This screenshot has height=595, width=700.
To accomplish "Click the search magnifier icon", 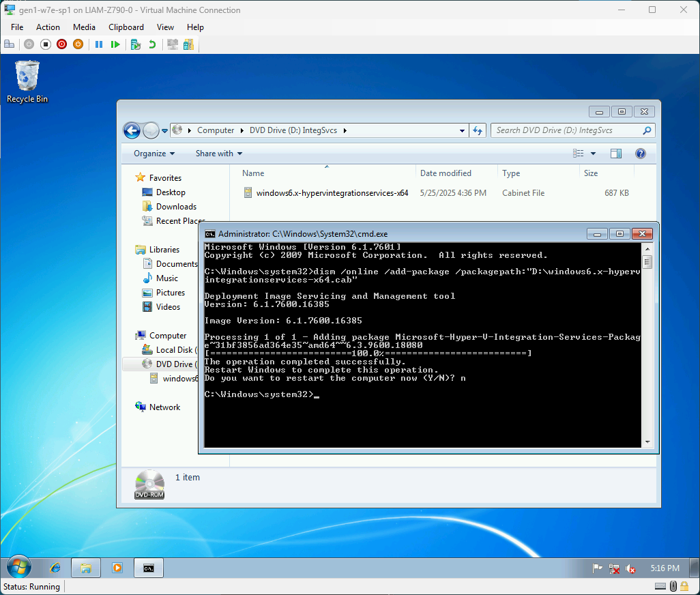I will pyautogui.click(x=647, y=130).
